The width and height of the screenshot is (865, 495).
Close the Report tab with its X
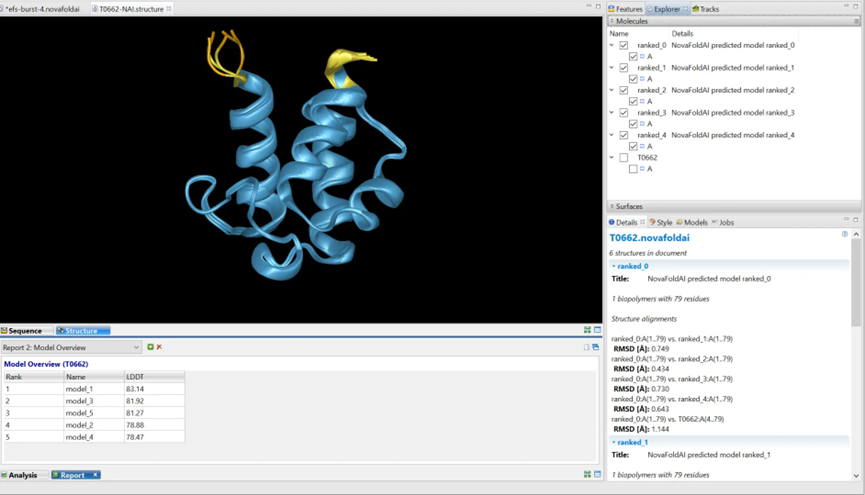(96, 475)
